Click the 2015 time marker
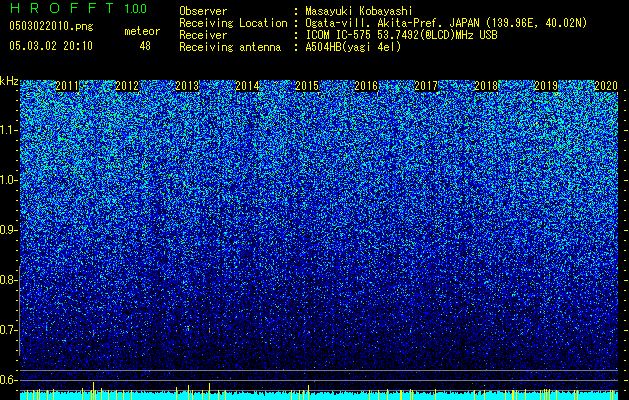This screenshot has height=400, width=629. 307,86
